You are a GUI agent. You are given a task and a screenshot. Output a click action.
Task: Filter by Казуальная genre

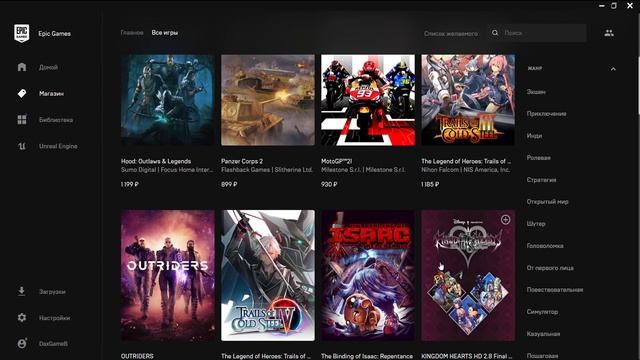543,334
